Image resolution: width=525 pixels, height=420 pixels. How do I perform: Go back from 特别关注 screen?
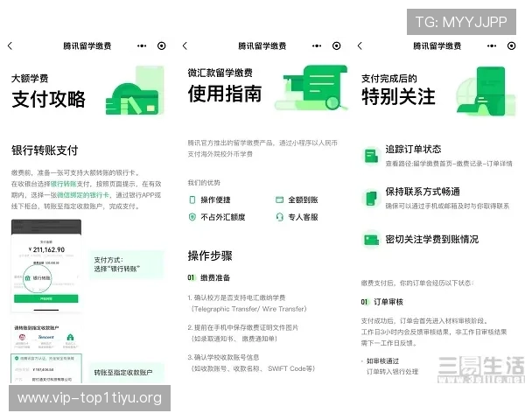click(360, 45)
